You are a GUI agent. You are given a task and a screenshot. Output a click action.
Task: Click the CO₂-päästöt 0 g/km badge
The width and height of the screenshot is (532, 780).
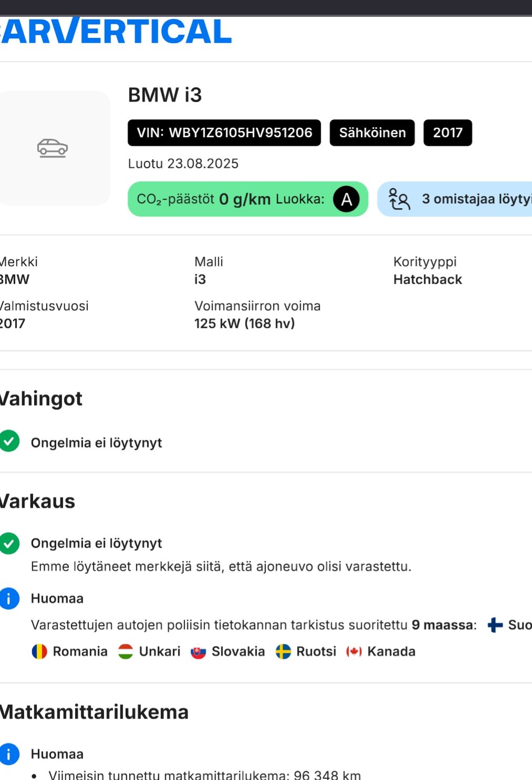point(248,199)
